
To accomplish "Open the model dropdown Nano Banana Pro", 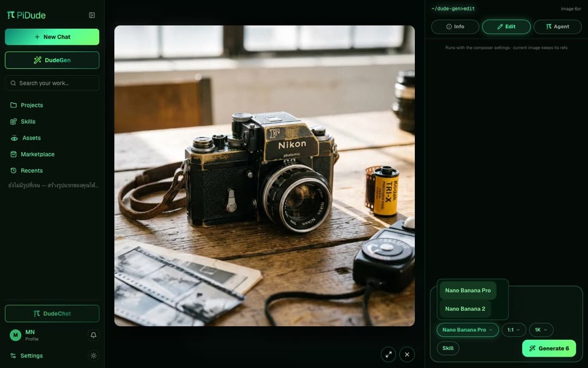I will point(468,330).
